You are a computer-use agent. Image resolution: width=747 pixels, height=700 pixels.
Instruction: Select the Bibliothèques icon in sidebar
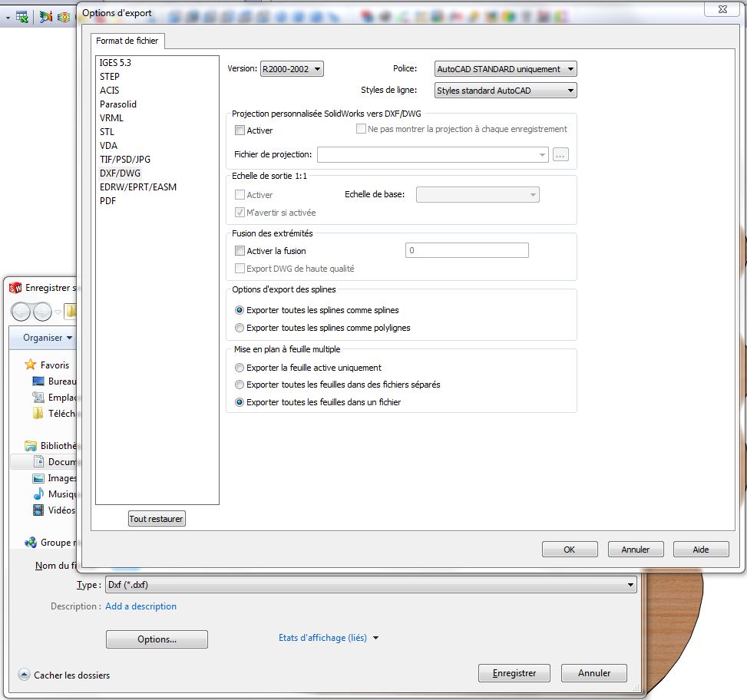pos(31,446)
